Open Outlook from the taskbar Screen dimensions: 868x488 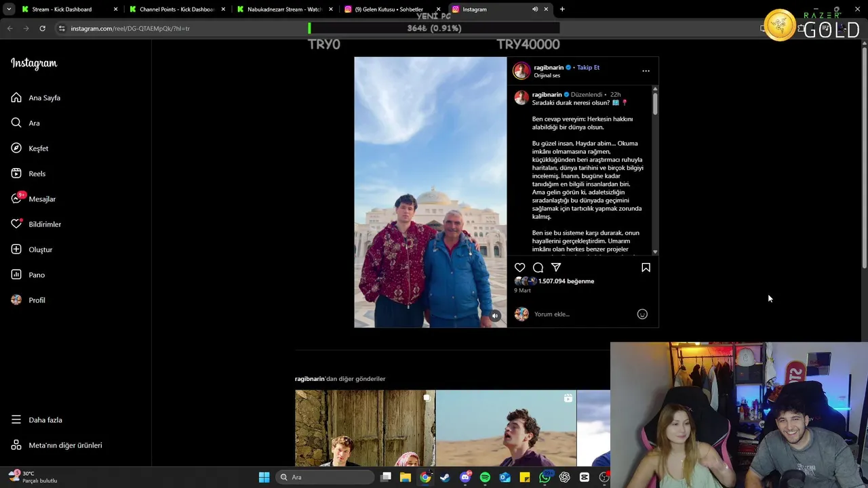pos(505,477)
